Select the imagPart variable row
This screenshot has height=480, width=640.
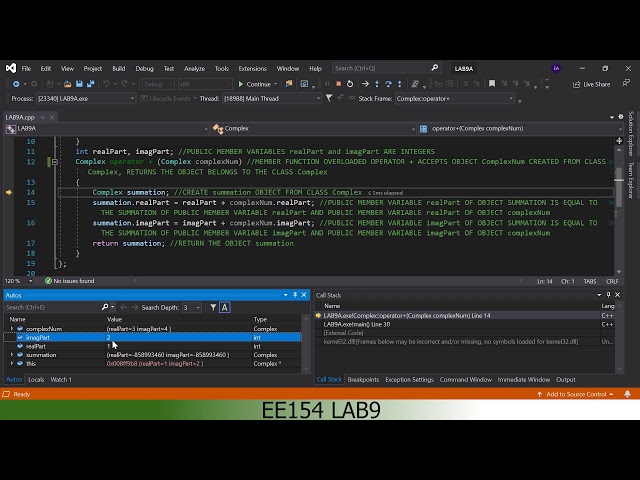[x=153, y=338]
